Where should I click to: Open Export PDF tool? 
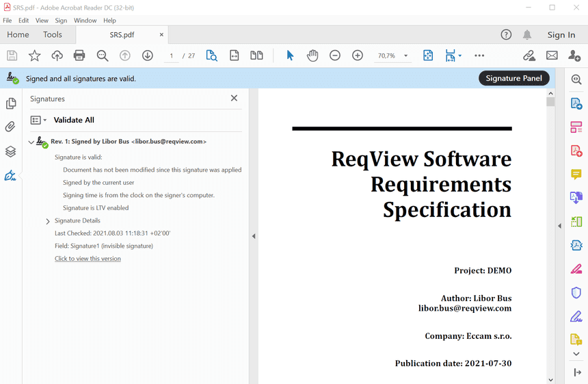[576, 103]
